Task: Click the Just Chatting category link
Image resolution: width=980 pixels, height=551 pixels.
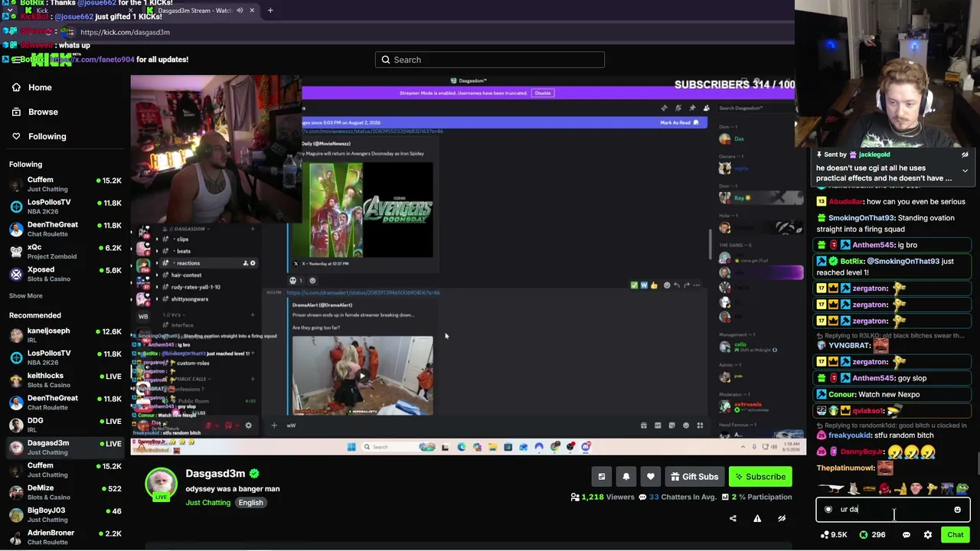Action: (x=207, y=503)
